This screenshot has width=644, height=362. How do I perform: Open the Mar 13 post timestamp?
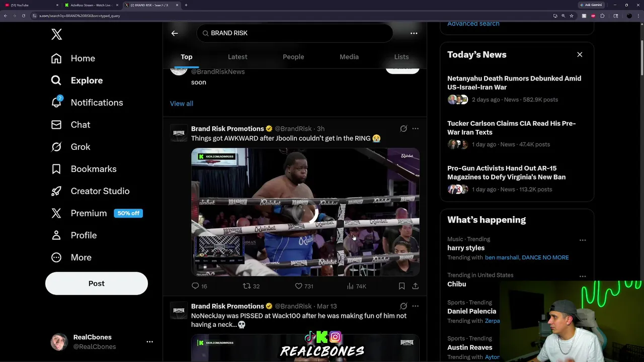coord(327,306)
